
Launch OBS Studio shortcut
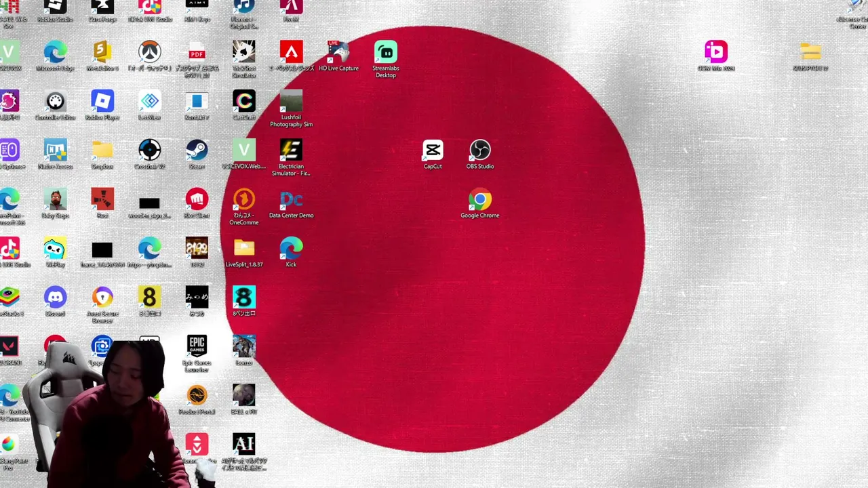pyautogui.click(x=480, y=150)
